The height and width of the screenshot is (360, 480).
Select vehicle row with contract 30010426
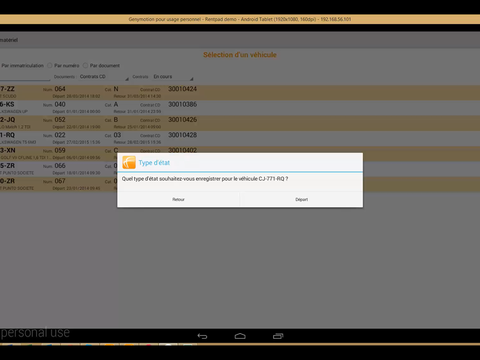[240, 123]
